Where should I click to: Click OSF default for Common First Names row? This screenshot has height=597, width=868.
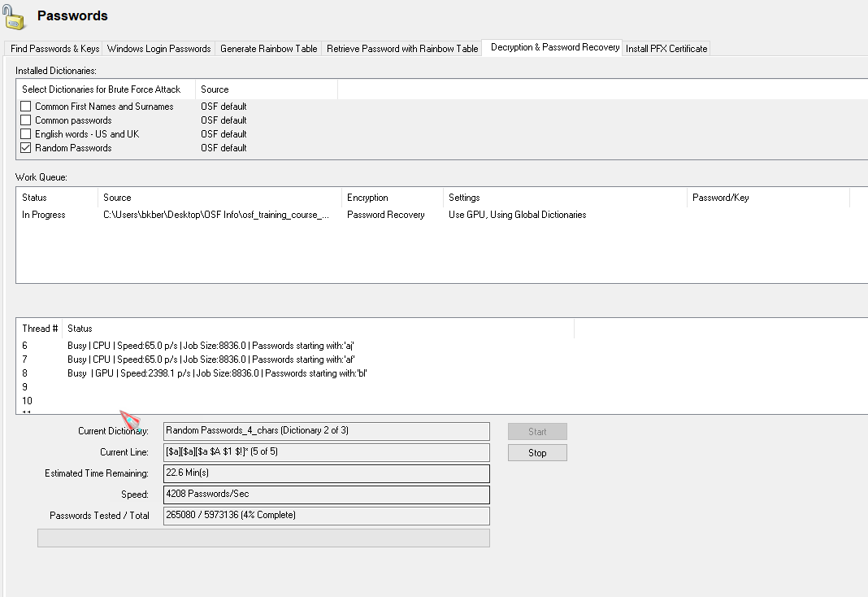[224, 107]
